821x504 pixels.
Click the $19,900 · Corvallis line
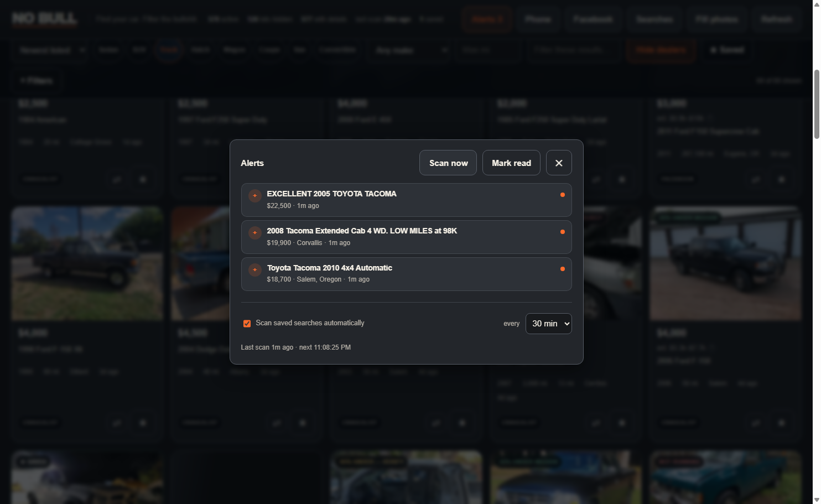coord(308,243)
